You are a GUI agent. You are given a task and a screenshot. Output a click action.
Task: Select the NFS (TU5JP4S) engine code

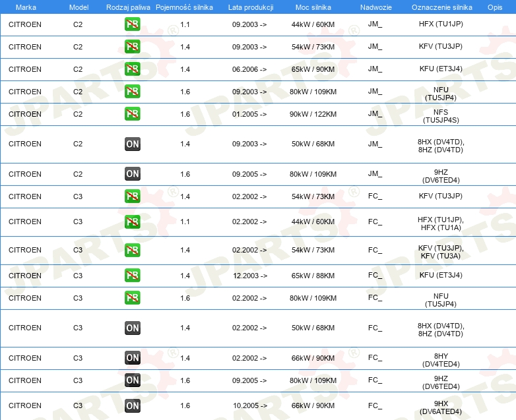pos(441,116)
